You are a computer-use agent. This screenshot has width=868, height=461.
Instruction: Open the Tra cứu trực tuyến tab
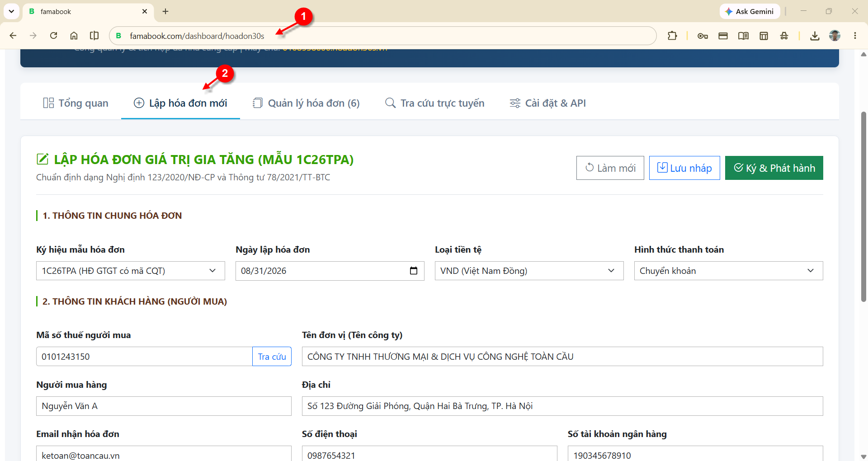(x=434, y=103)
